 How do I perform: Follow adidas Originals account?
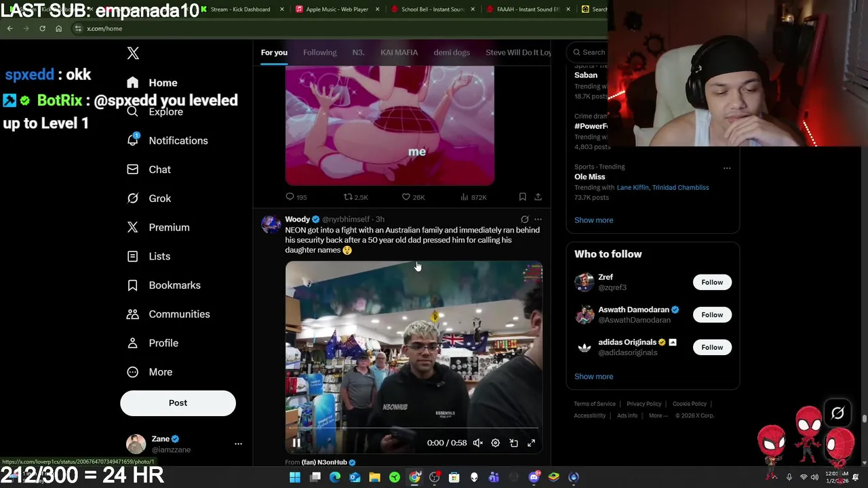pyautogui.click(x=712, y=347)
